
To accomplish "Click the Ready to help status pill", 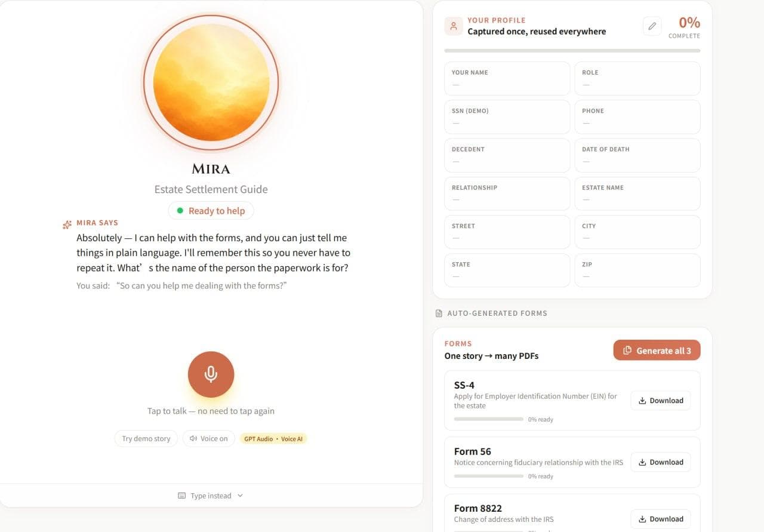I will point(211,211).
